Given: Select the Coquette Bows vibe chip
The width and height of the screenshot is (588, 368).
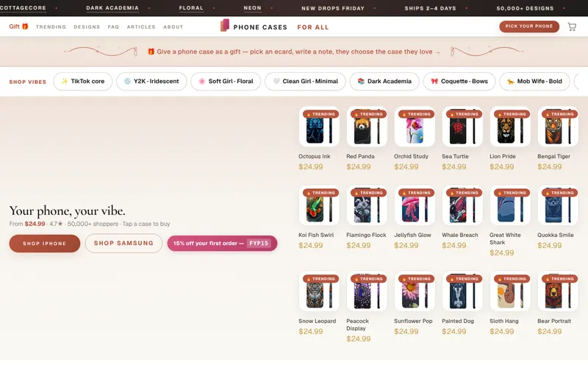Looking at the screenshot, I should pyautogui.click(x=459, y=82).
